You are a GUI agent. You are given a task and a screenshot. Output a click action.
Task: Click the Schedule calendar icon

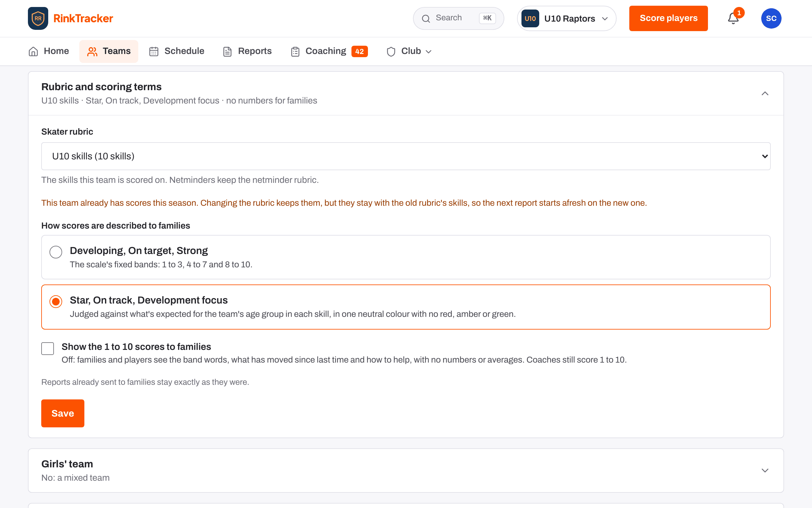tap(154, 51)
